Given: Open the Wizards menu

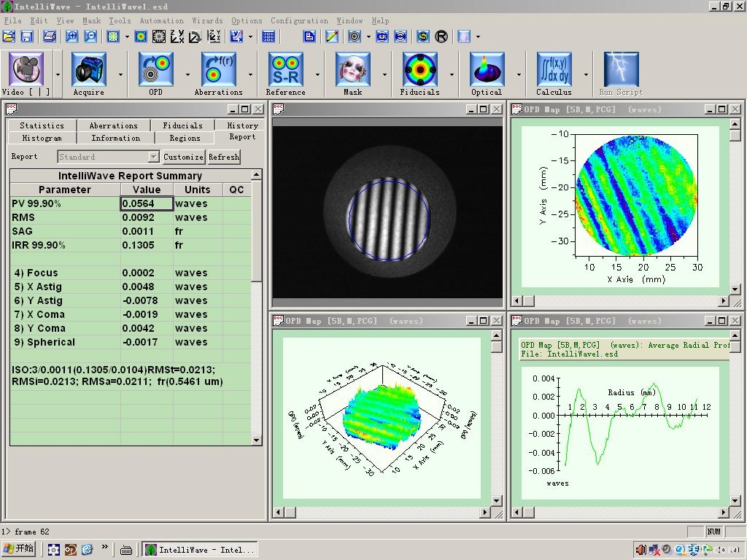Looking at the screenshot, I should pos(207,20).
